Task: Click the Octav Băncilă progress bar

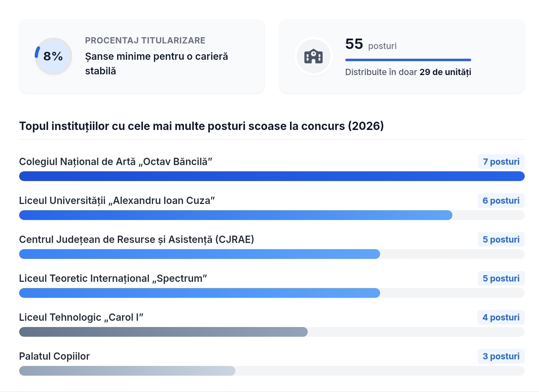Action: 272,176
